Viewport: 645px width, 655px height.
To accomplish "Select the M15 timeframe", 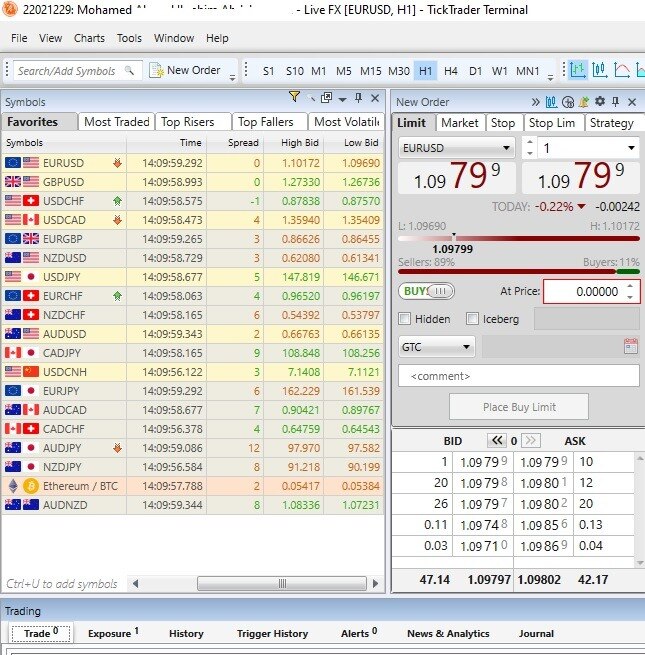I will point(371,71).
